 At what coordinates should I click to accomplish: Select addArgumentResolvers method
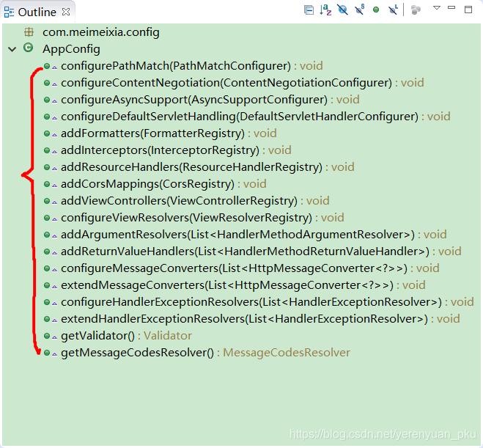tap(254, 235)
